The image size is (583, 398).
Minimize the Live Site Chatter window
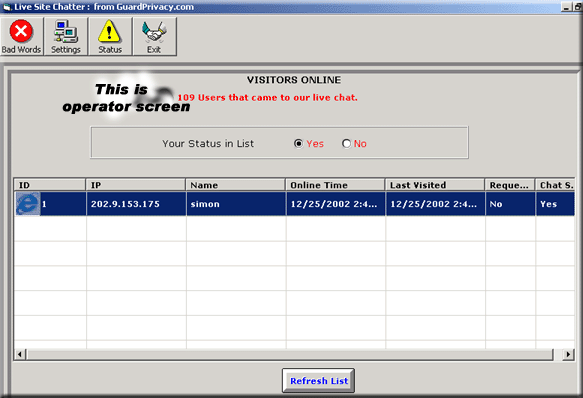pyautogui.click(x=566, y=7)
